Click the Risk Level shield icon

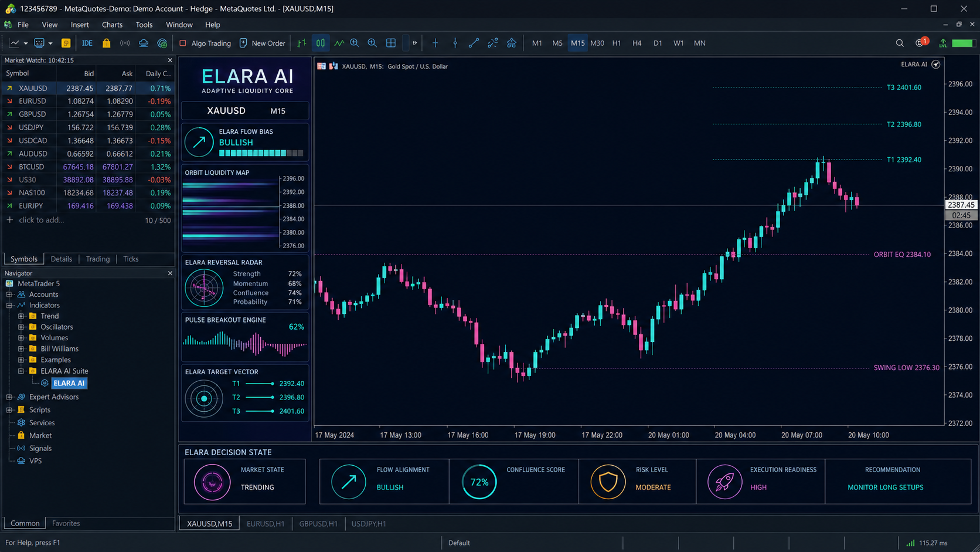click(x=608, y=482)
